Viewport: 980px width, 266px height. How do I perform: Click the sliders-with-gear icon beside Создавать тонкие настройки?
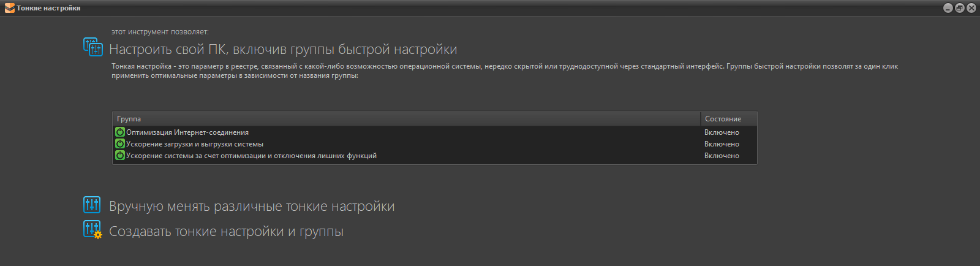92,230
